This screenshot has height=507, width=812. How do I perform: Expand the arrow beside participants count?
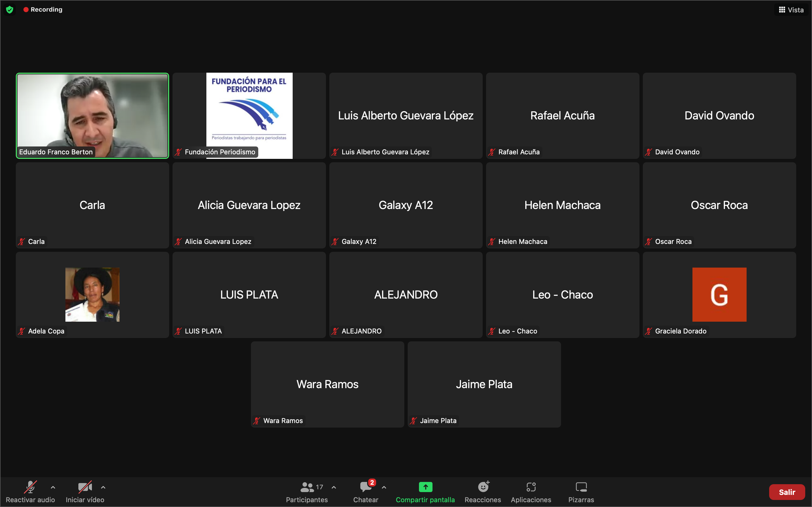point(334,487)
